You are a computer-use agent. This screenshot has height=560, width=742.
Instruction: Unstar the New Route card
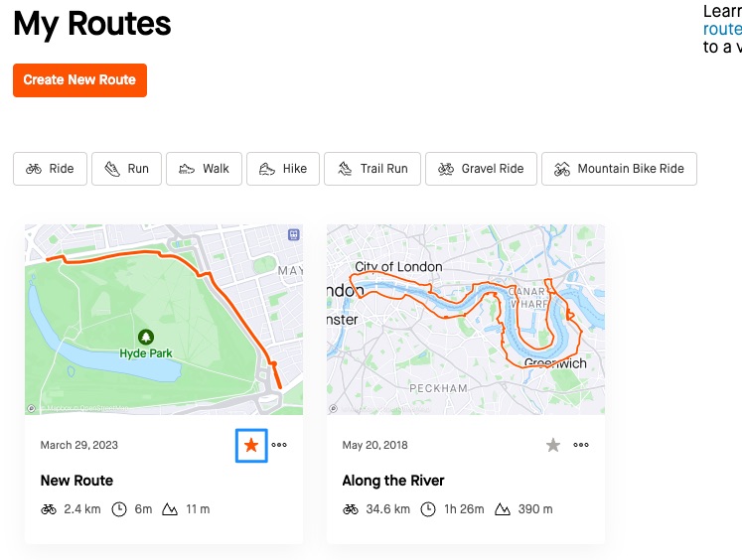tap(251, 446)
